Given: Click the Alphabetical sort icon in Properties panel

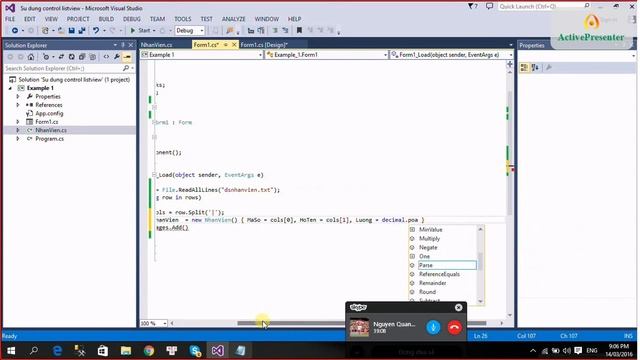Looking at the screenshot, I should coord(535,68).
